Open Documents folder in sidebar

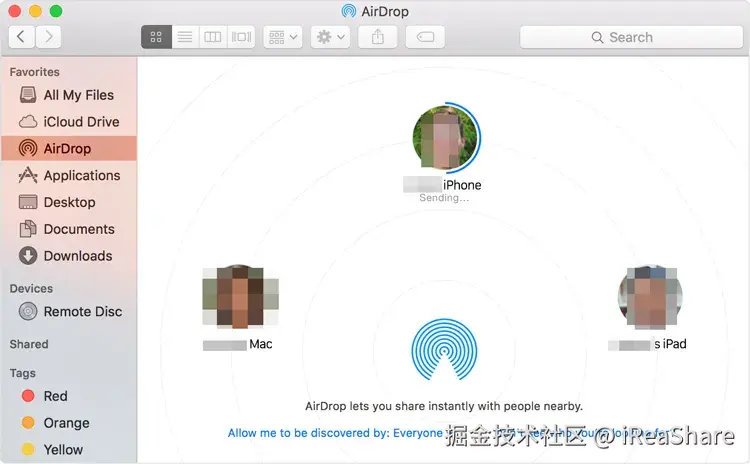(69, 229)
